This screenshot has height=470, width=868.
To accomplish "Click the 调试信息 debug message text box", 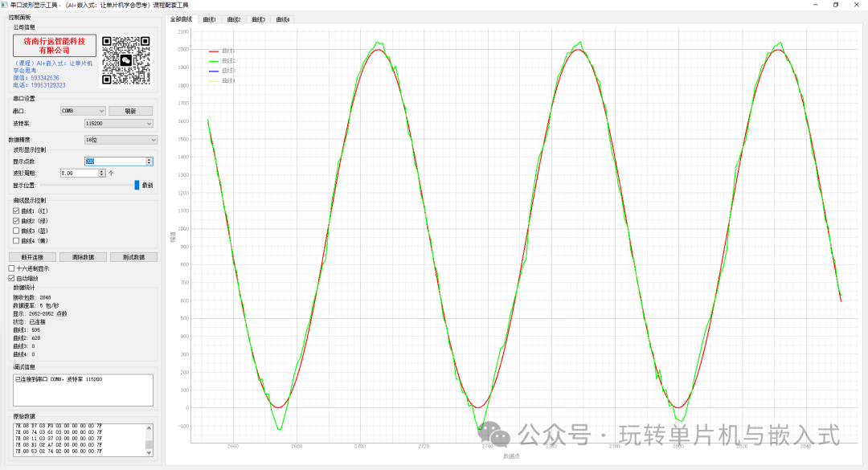I will [x=83, y=390].
